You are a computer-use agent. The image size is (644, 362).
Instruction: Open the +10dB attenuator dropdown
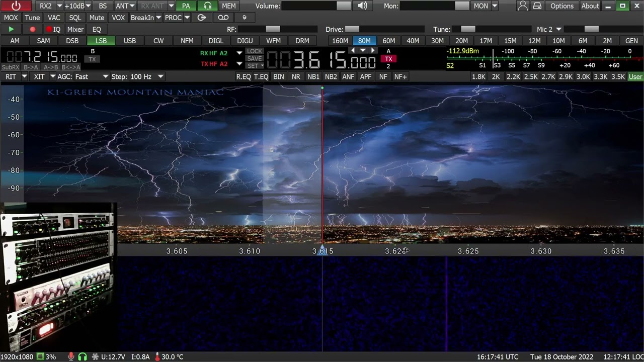(x=88, y=6)
